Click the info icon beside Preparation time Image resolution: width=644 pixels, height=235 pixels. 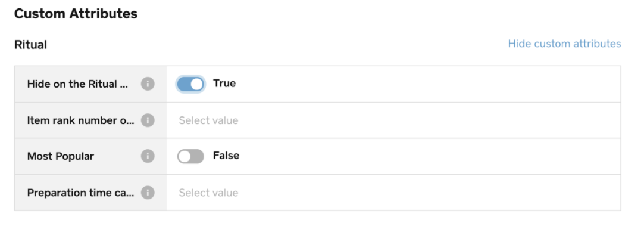pyautogui.click(x=148, y=193)
